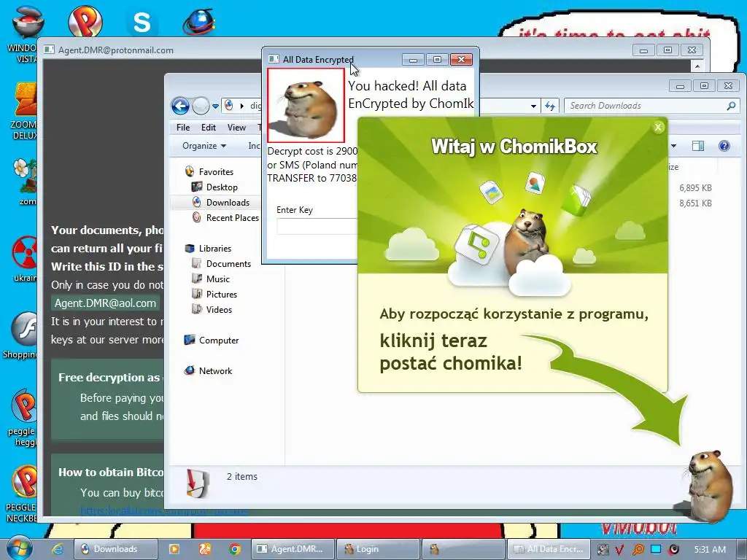Open the change view dropdown arrow

[673, 146]
